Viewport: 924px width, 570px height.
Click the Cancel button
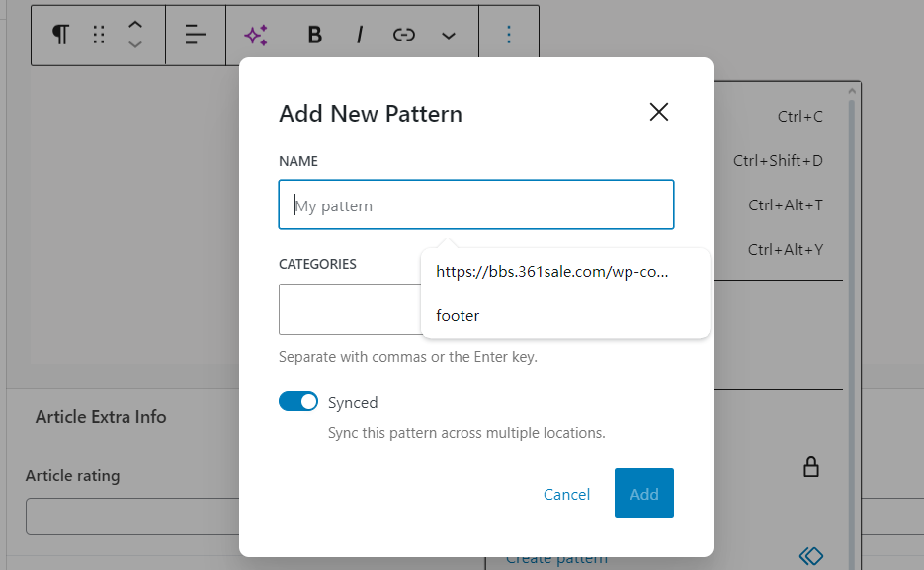[566, 494]
